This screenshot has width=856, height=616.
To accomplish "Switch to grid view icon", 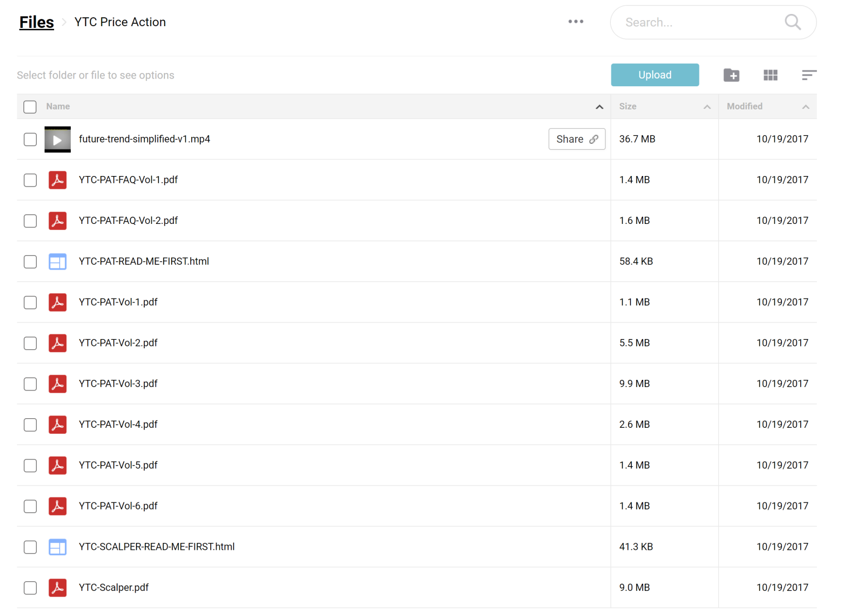I will point(770,75).
